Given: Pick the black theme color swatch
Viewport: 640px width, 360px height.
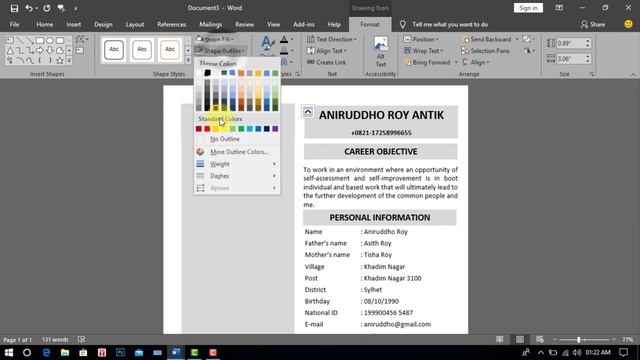Looking at the screenshot, I should point(207,73).
